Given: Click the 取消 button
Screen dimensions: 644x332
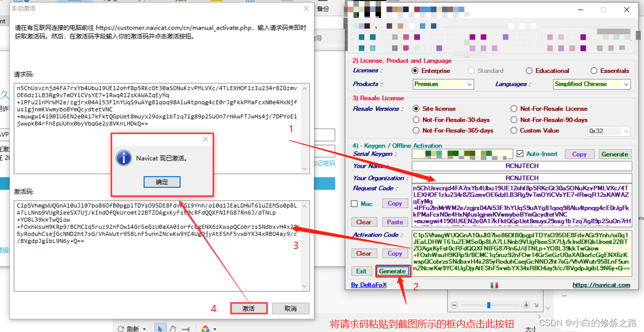Looking at the screenshot, I should tap(290, 308).
